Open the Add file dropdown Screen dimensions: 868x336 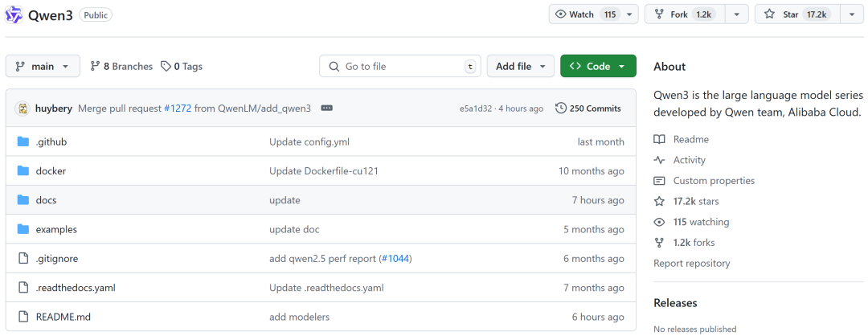[x=520, y=67]
